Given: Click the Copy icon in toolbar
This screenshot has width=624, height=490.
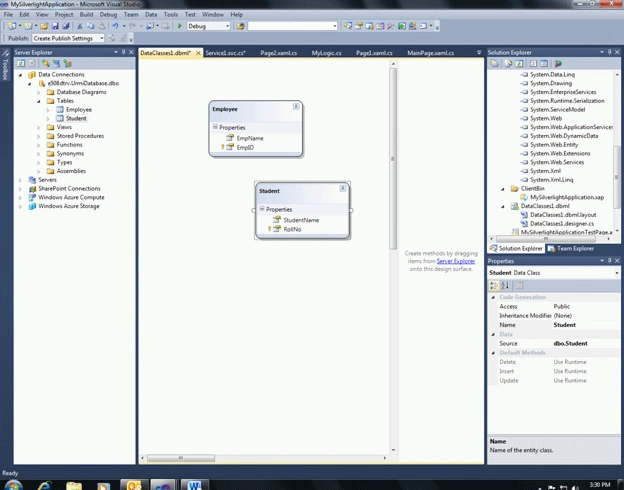Looking at the screenshot, I should [x=90, y=26].
